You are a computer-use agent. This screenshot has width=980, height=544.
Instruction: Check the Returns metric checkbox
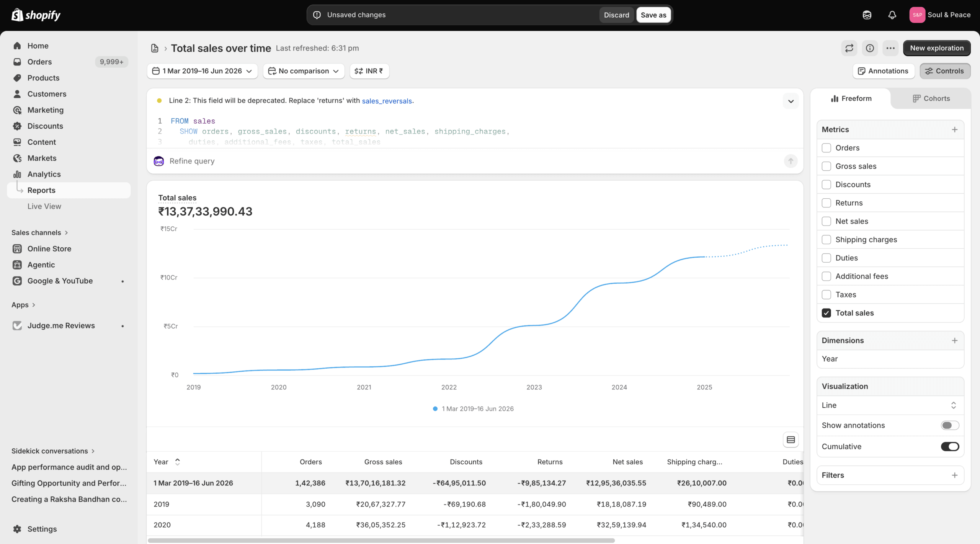point(826,203)
